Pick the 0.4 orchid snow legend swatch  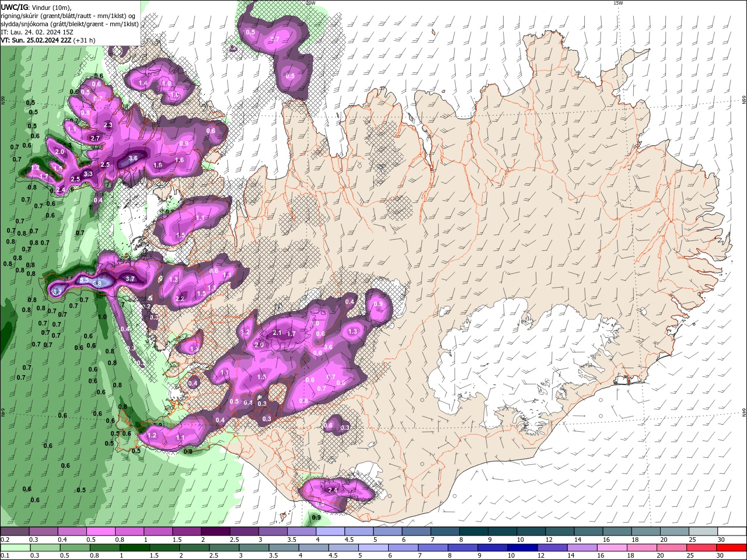tap(72, 531)
